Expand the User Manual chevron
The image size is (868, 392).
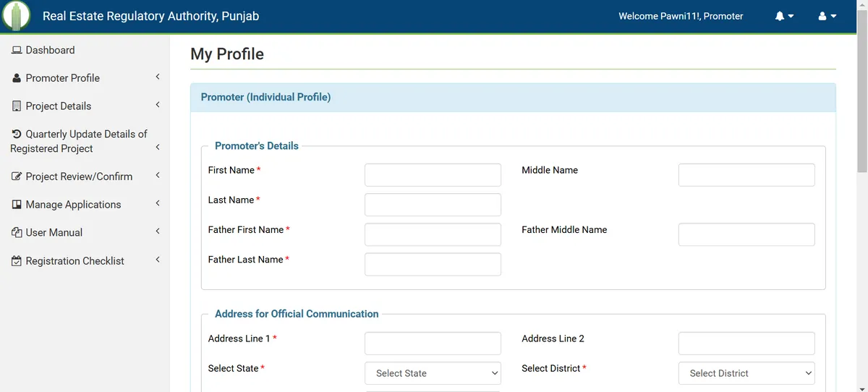158,232
